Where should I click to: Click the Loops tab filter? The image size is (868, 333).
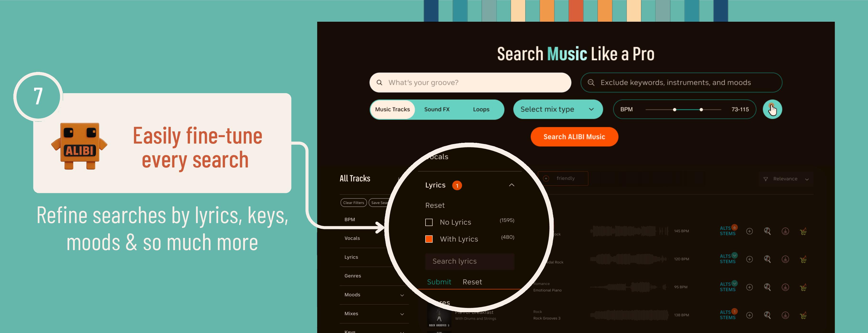pos(480,109)
